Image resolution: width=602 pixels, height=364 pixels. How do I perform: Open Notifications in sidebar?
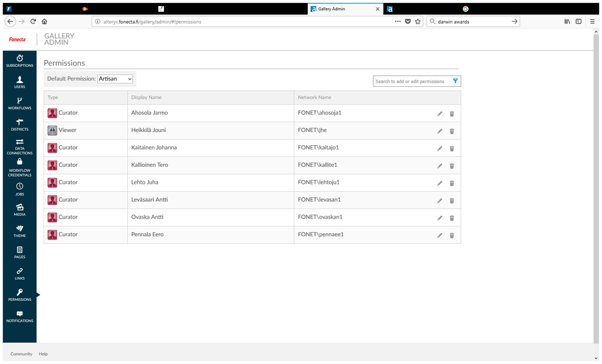click(19, 316)
